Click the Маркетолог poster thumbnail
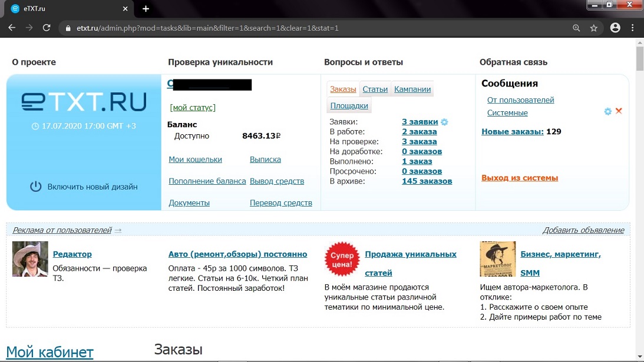 (x=497, y=259)
